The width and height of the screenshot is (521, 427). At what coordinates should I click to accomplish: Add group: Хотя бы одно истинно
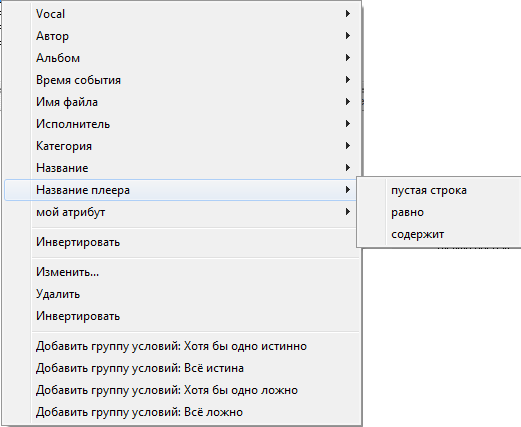[x=182, y=346]
